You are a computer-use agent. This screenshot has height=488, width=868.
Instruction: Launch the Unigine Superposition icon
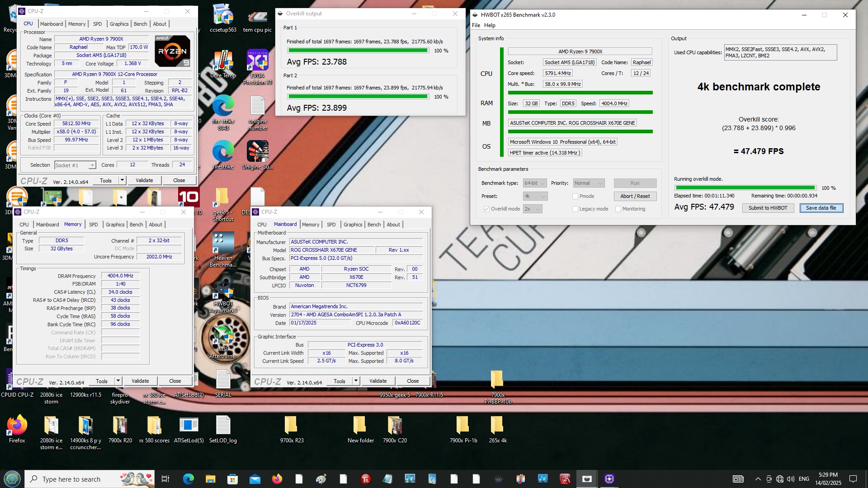click(x=257, y=155)
